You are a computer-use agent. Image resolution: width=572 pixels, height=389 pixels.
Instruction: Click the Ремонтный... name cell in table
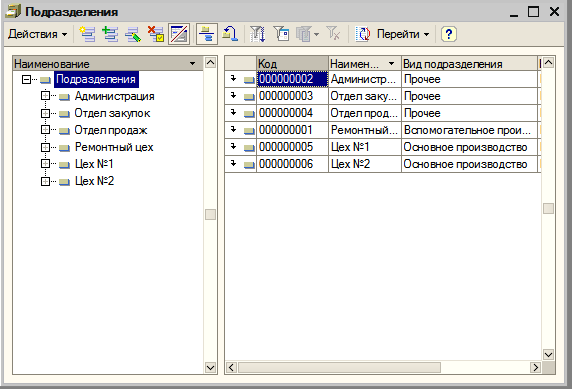pyautogui.click(x=364, y=130)
